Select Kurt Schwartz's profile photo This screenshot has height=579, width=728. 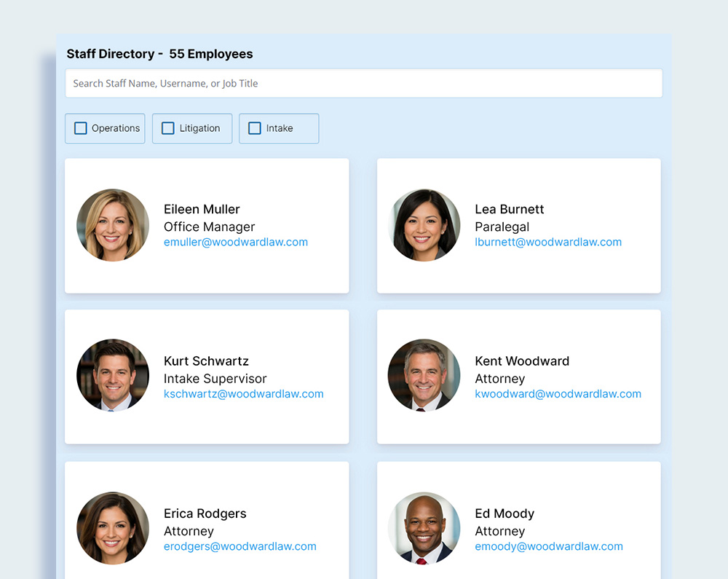(x=113, y=375)
